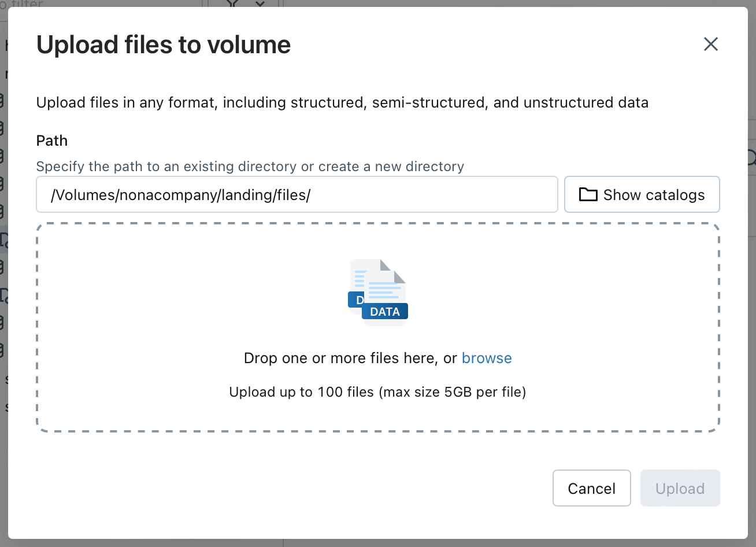
Task: Close the Upload files to volume dialog
Action: pos(710,44)
